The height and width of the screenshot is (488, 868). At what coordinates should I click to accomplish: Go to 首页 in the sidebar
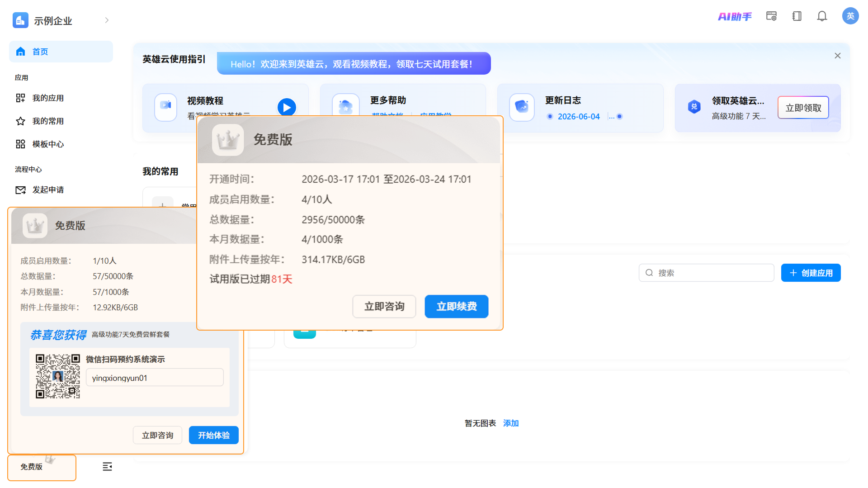(x=61, y=52)
